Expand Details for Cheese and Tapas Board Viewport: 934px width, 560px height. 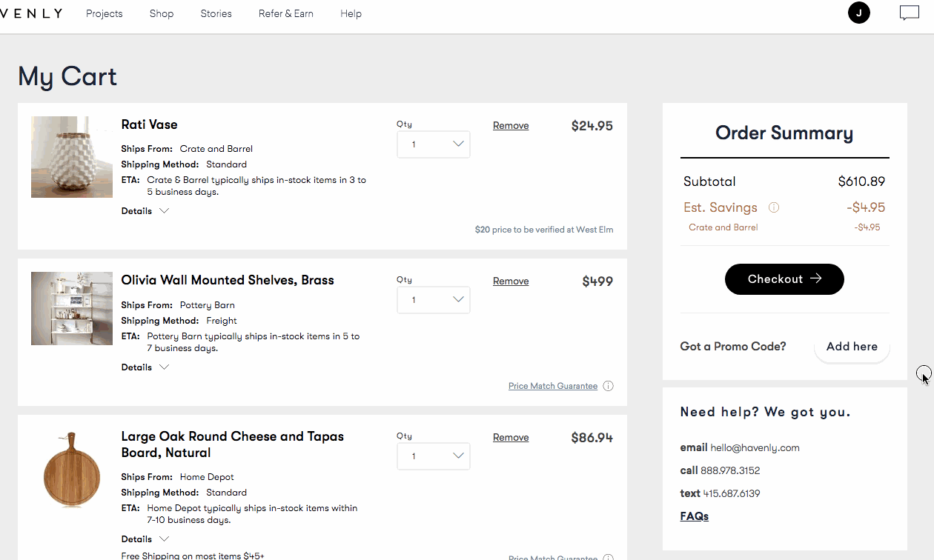tap(145, 539)
